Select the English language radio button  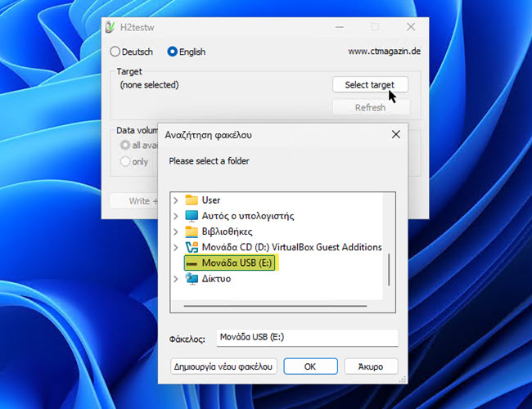(x=172, y=52)
